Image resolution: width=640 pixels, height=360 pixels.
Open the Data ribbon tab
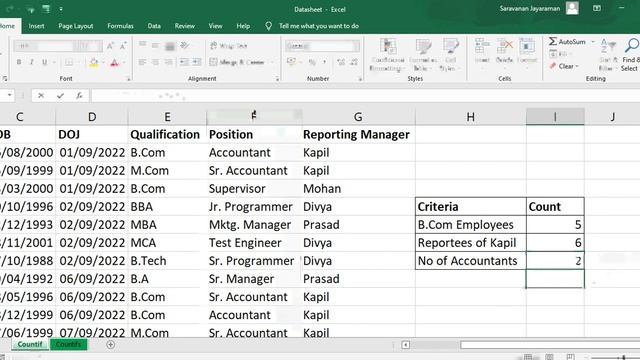(154, 26)
